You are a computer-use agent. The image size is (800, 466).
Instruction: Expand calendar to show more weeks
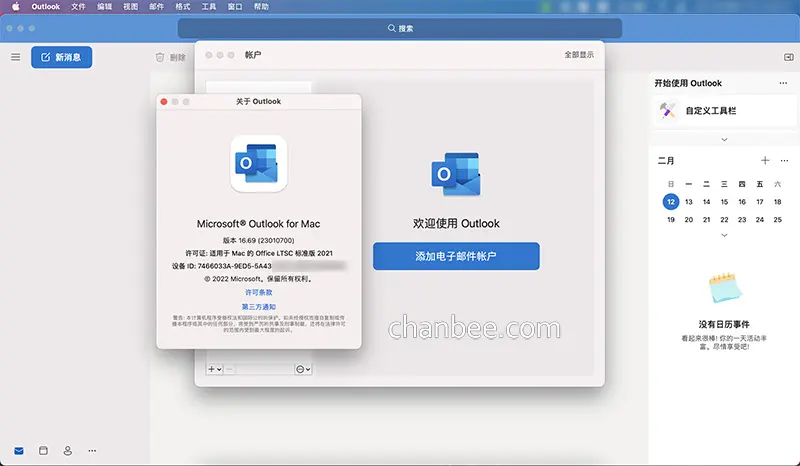point(724,235)
